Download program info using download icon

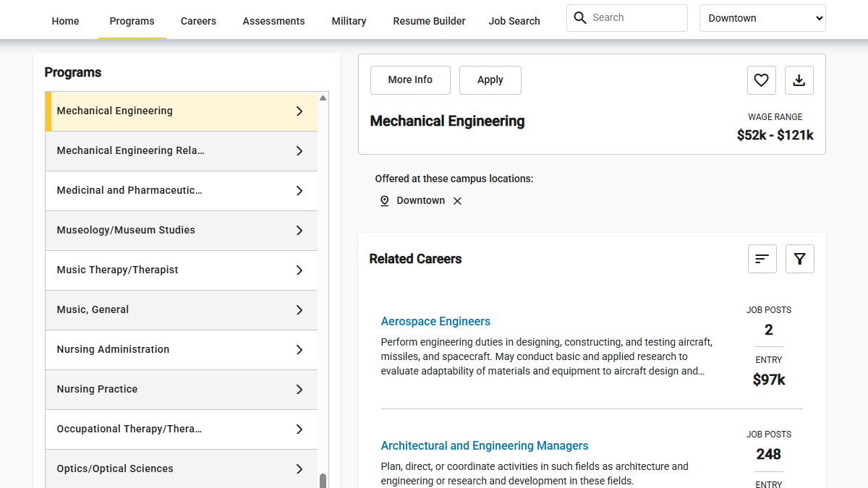tap(799, 80)
